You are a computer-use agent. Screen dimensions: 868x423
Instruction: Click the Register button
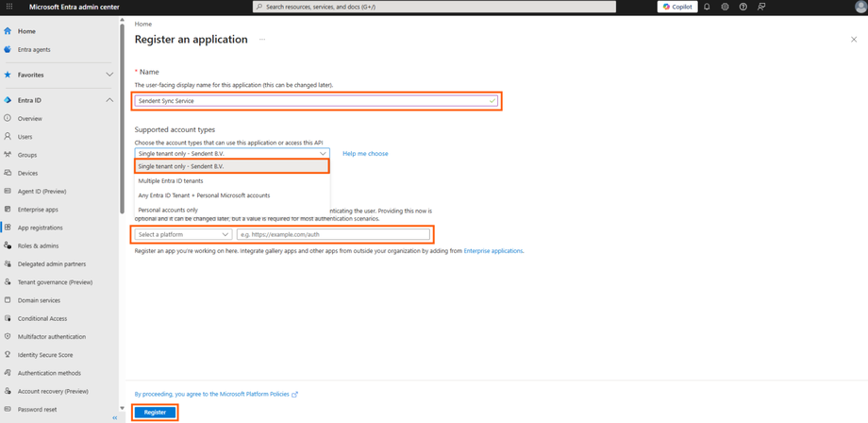[x=155, y=413]
